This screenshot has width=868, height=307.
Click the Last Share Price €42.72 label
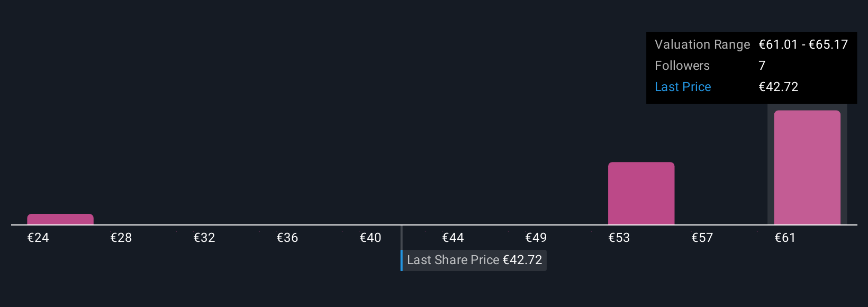474,260
